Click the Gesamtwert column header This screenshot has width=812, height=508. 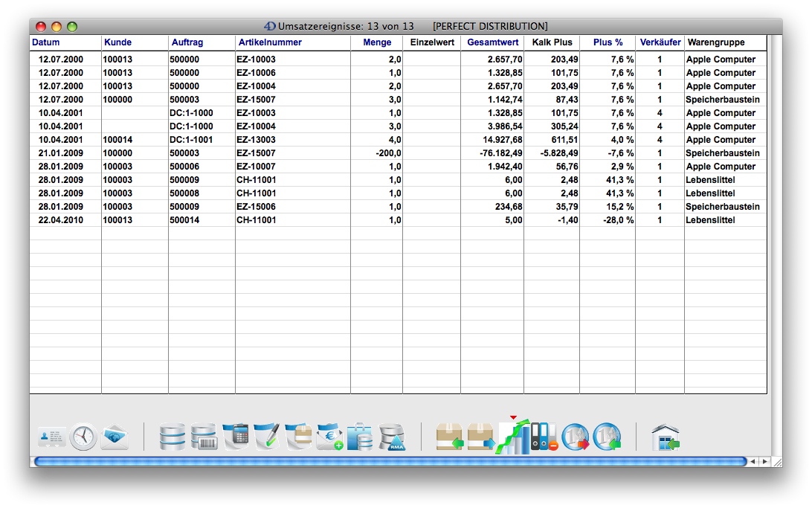pos(492,42)
